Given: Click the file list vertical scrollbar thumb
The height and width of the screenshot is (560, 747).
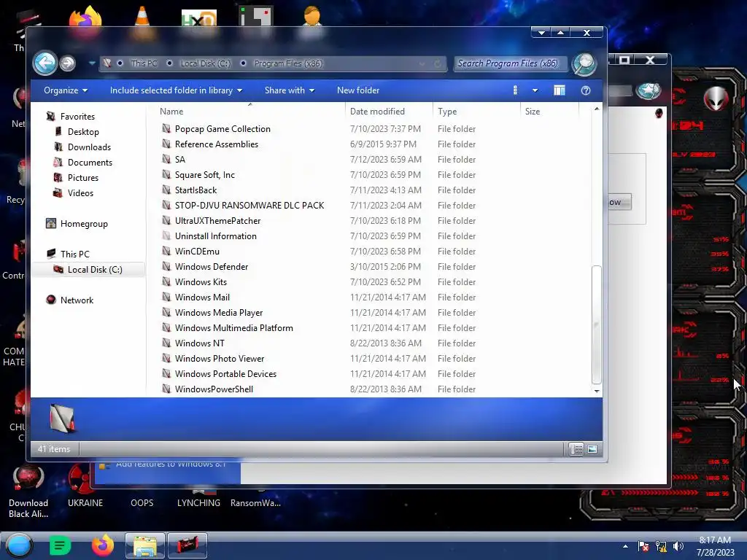Looking at the screenshot, I should click(x=596, y=324).
